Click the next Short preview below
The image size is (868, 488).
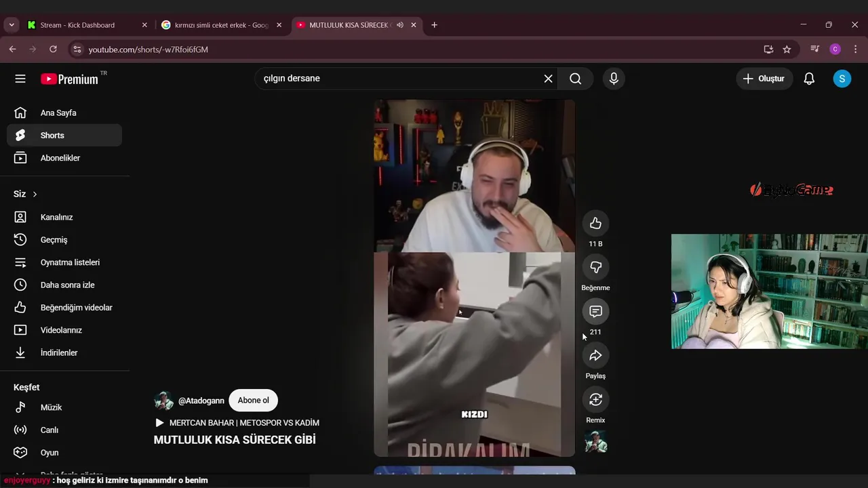[x=475, y=470]
